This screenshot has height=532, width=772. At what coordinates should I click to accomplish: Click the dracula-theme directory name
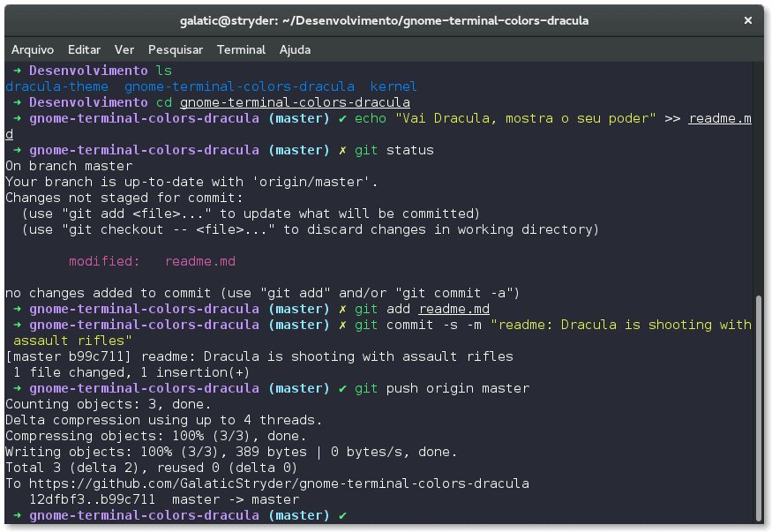tap(54, 86)
